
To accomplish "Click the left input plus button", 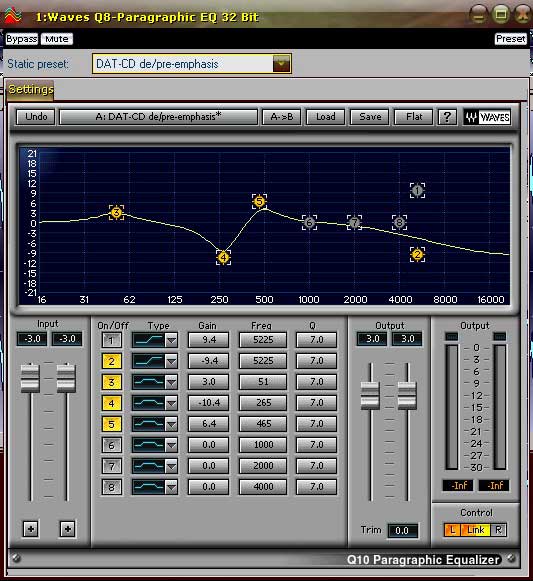I will pos(31,529).
